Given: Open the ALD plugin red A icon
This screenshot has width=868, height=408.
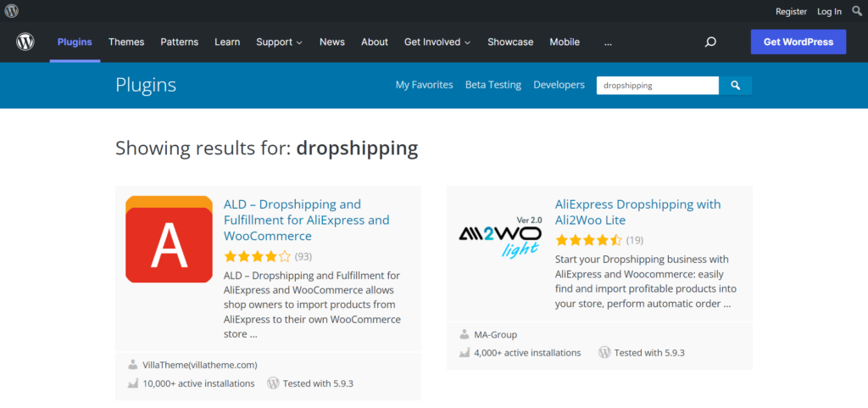Looking at the screenshot, I should (169, 239).
